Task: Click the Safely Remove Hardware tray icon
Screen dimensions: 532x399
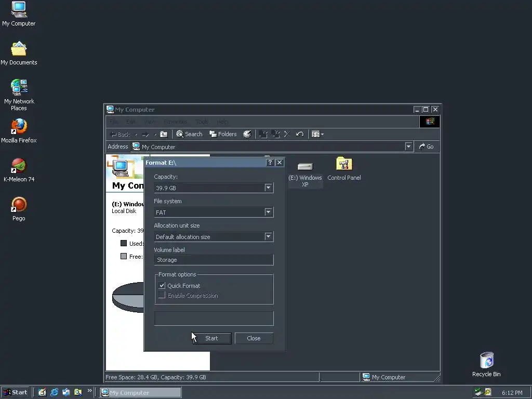Action: tap(478, 392)
